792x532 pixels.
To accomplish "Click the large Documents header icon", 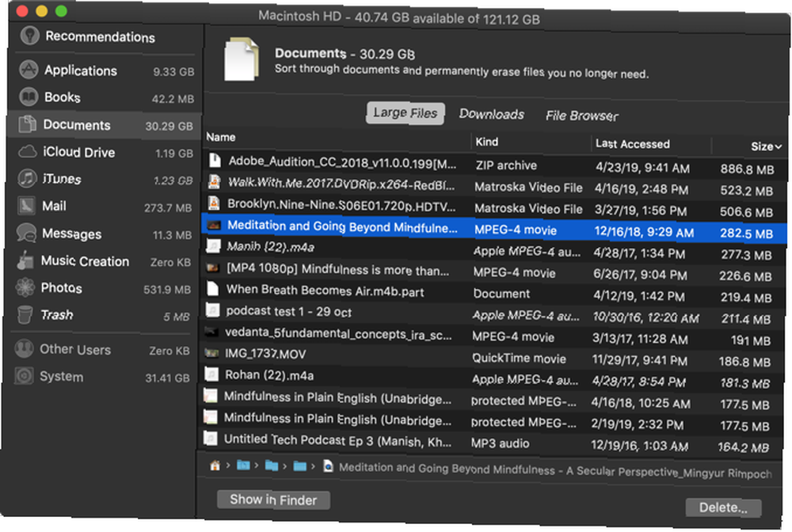I will click(242, 59).
